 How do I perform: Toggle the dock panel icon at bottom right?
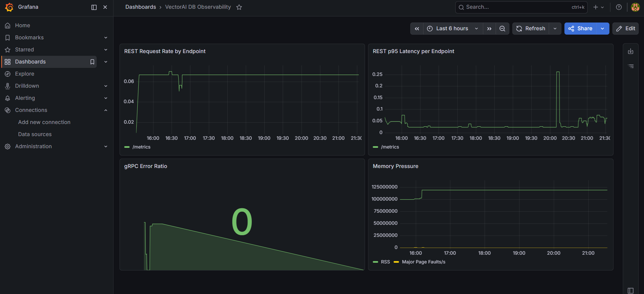pyautogui.click(x=631, y=291)
